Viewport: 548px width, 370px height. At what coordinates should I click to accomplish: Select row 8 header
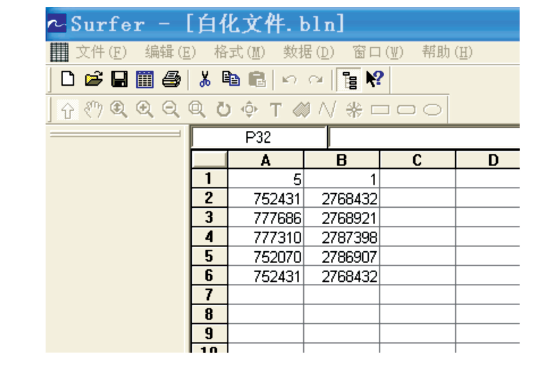(x=209, y=314)
